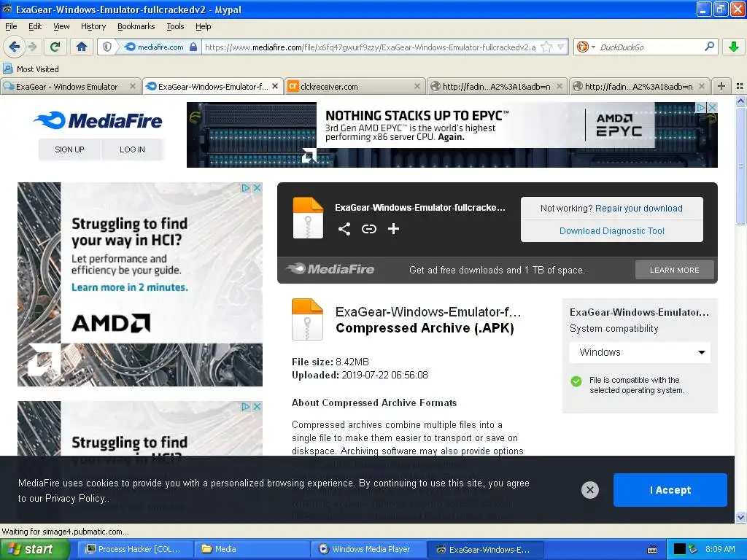Click the URL address bar

pyautogui.click(x=371, y=47)
